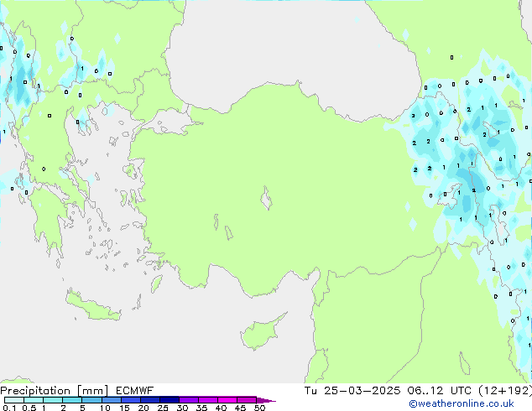Open the weatheronline.co.uk link
Viewport: 532px width, 411px height.
(461, 403)
